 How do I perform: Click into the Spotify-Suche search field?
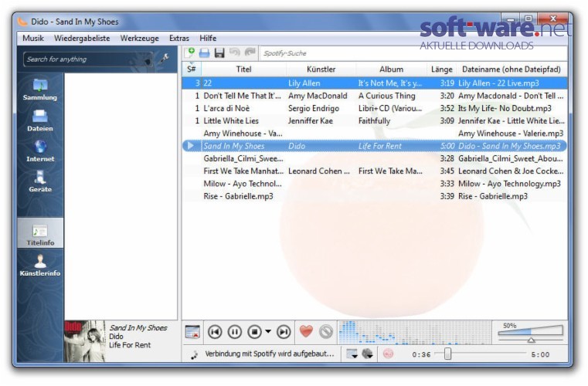413,53
